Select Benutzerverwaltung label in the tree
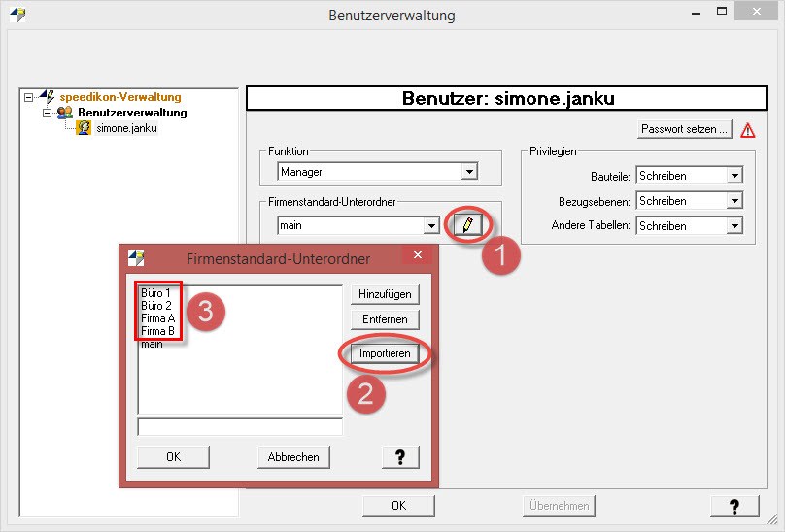The height and width of the screenshot is (532, 785). pos(133,112)
